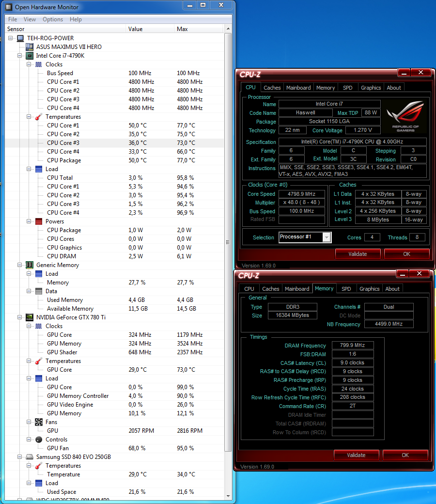Click the CPU Load icon above CPU Total
Screen dimensions: 436x504
pyautogui.click(x=39, y=169)
